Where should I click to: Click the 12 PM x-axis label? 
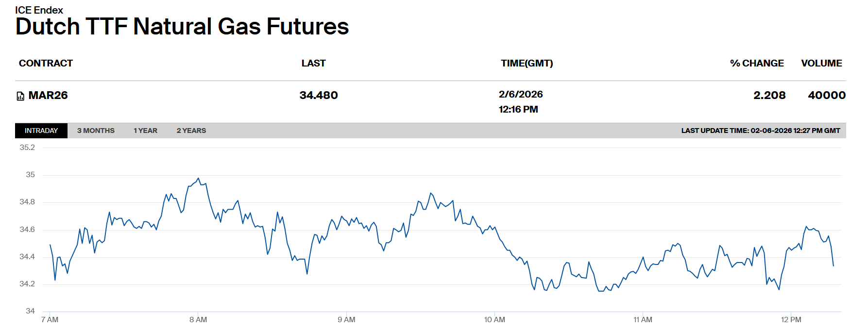pos(791,320)
